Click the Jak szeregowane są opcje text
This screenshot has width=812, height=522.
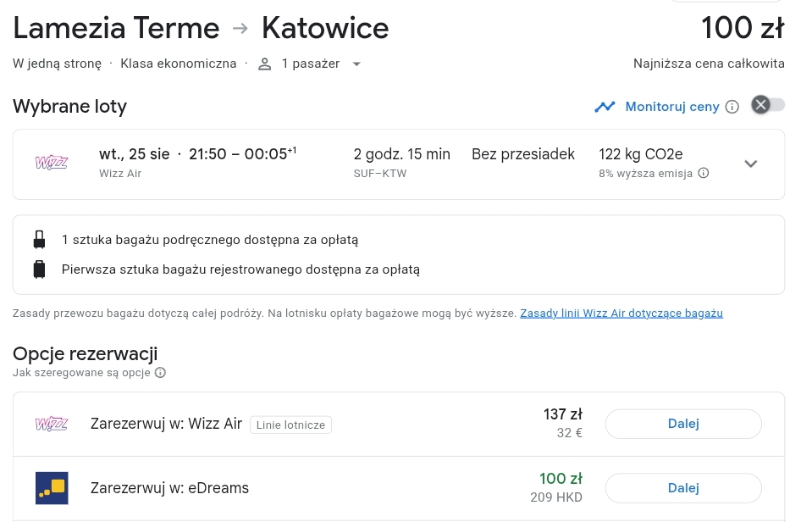pos(81,372)
